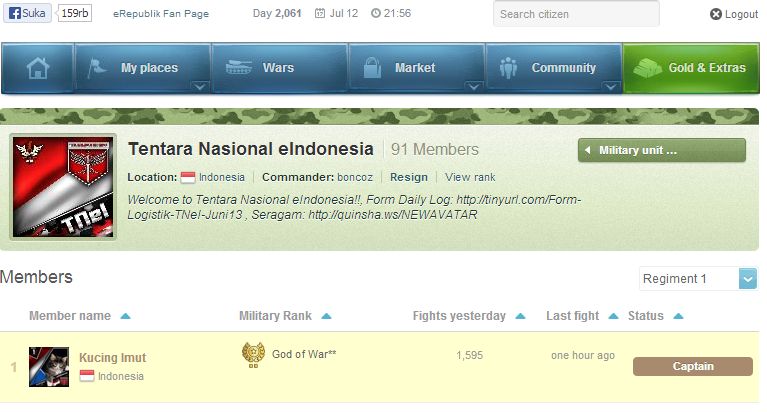Click the Gold & Extras button
This screenshot has width=767, height=412.
pyautogui.click(x=690, y=68)
